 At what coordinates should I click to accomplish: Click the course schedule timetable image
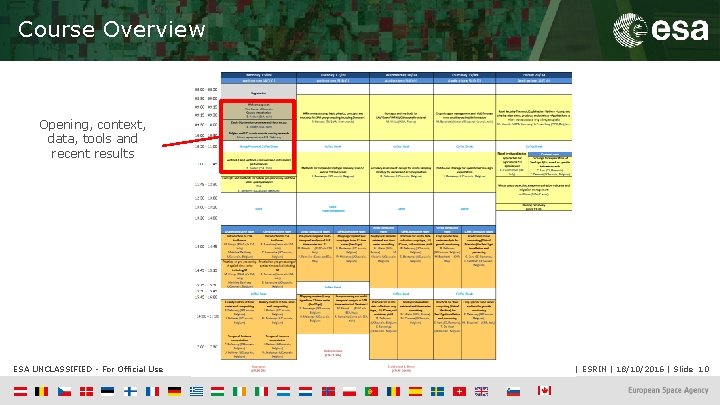383,222
